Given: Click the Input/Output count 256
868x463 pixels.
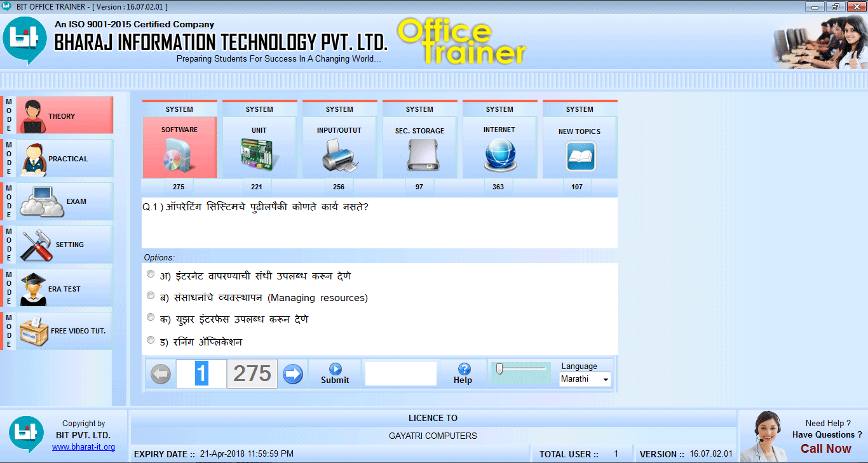Looking at the screenshot, I should pos(339,187).
